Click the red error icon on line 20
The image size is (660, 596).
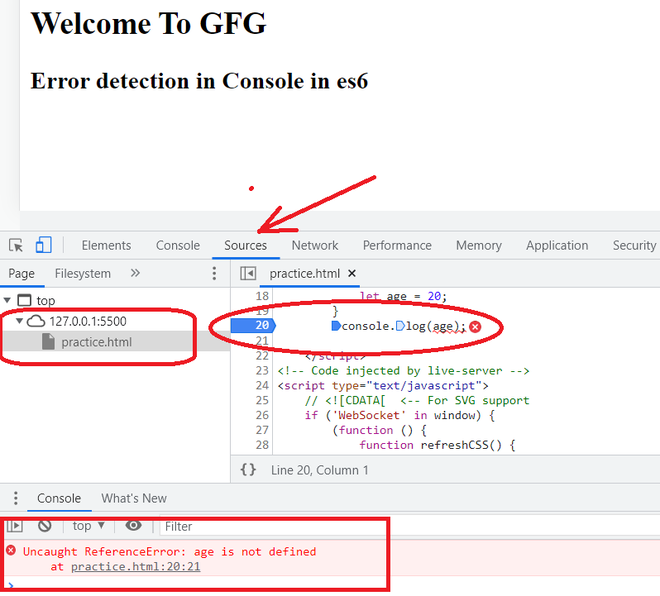[x=475, y=327]
